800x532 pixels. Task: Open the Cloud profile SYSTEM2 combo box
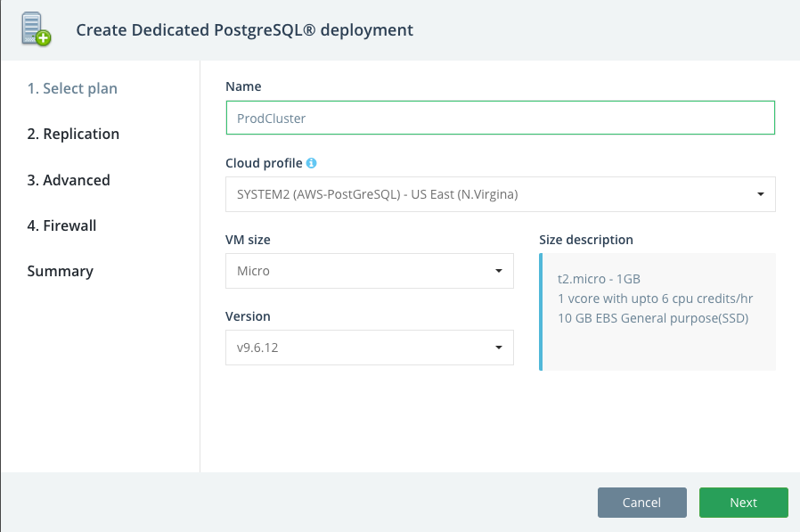pyautogui.click(x=500, y=194)
